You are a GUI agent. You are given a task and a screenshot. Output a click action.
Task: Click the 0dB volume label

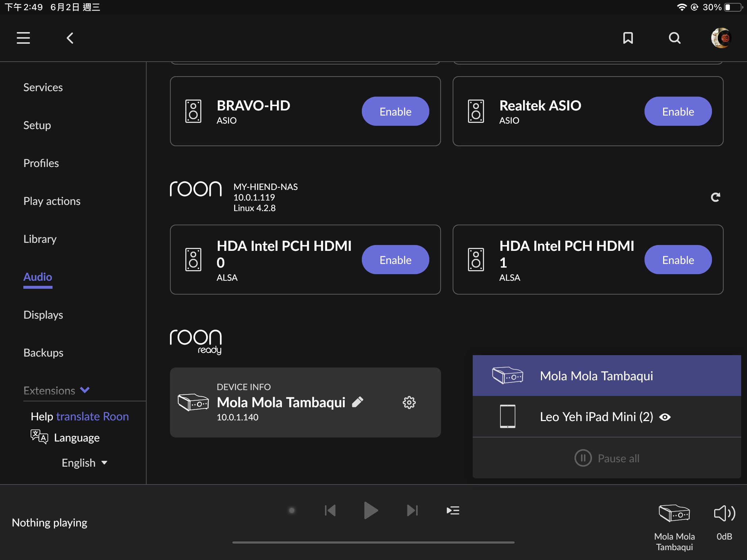724,536
